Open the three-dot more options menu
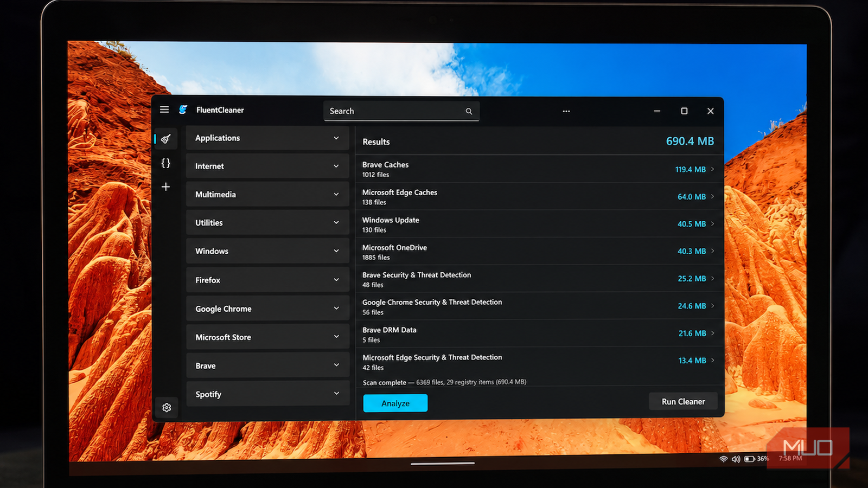The image size is (868, 488). pyautogui.click(x=566, y=111)
